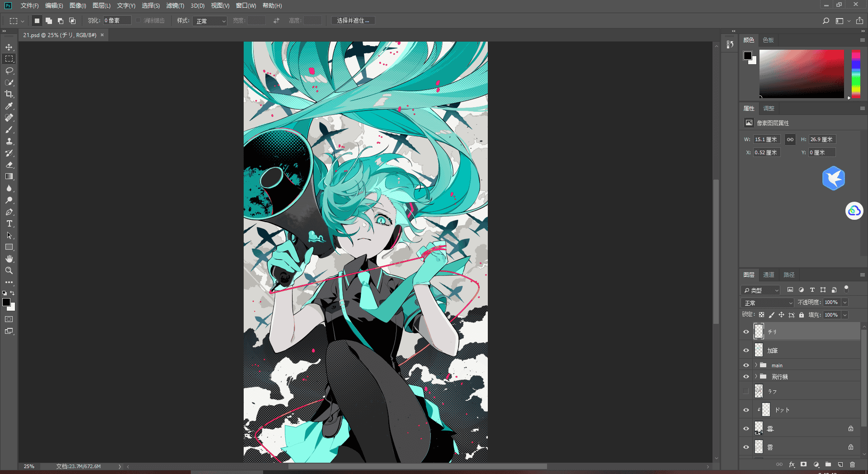Image resolution: width=868 pixels, height=474 pixels.
Task: Select the Crop tool
Action: (9, 94)
